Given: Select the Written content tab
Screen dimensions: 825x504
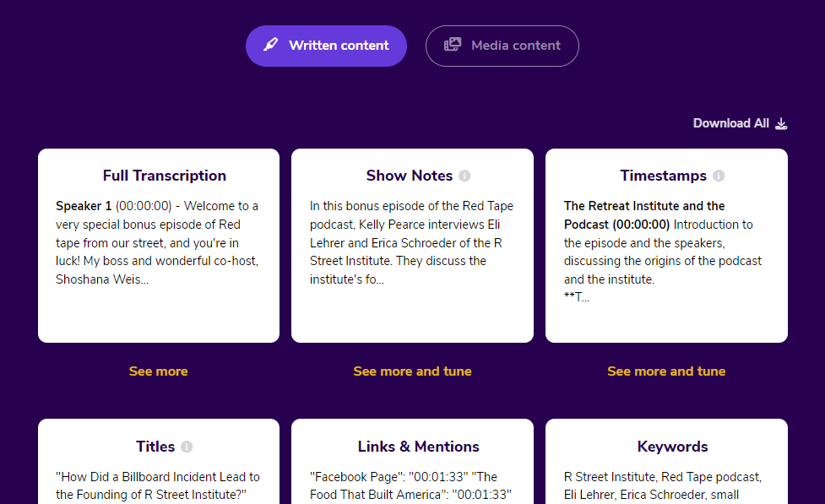Looking at the screenshot, I should coord(326,46).
